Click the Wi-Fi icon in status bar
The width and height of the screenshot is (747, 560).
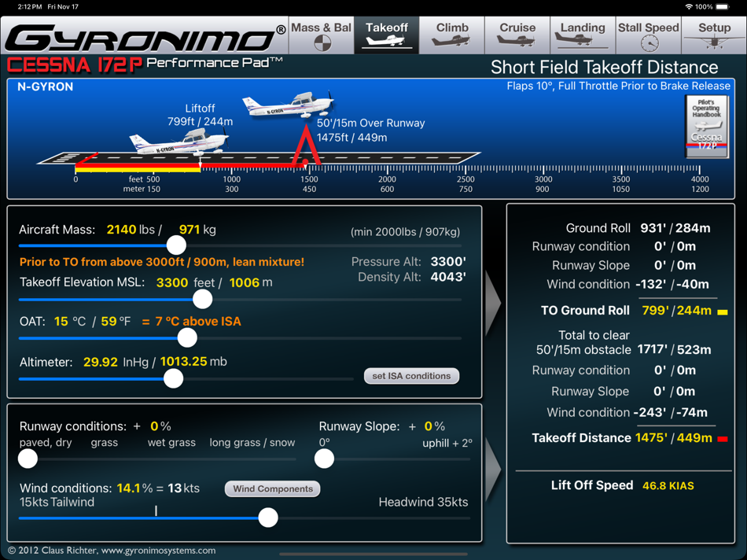tap(689, 6)
